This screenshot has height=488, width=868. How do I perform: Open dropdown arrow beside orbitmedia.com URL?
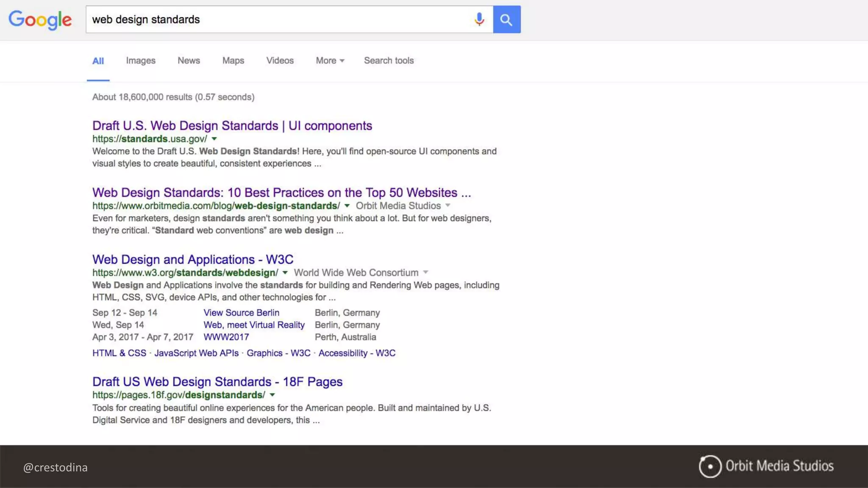[x=347, y=206]
